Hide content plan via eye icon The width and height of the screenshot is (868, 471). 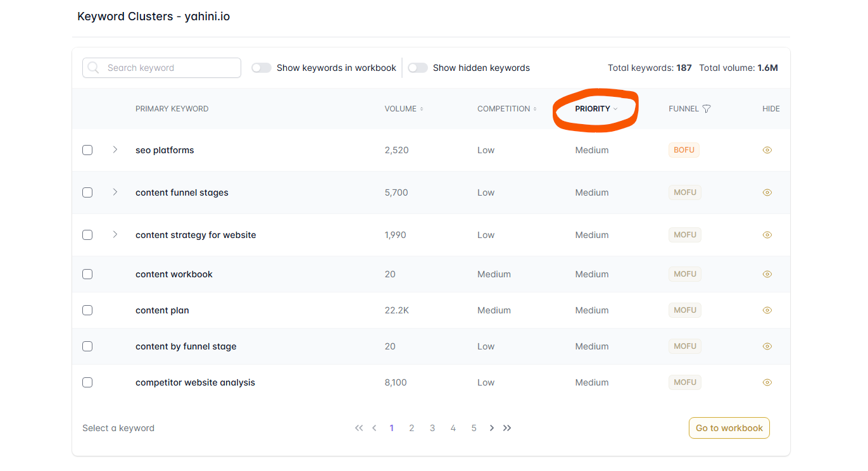[767, 310]
